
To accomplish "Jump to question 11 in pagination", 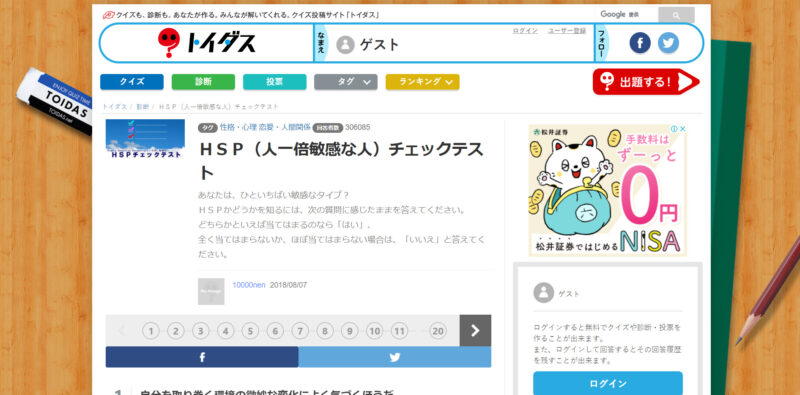I will click(x=399, y=331).
